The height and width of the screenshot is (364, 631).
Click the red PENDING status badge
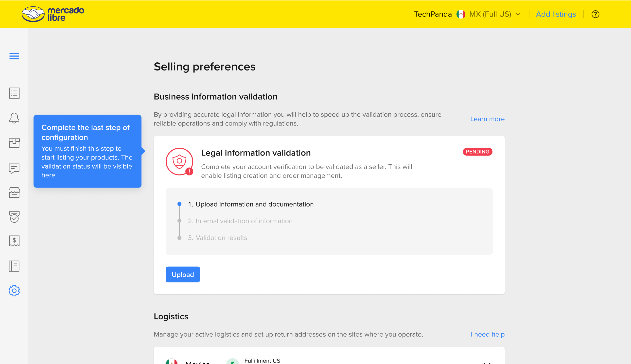[477, 152]
